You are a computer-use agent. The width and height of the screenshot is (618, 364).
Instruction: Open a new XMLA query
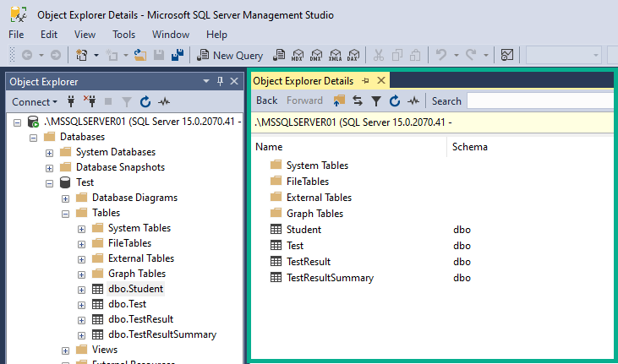pos(335,55)
